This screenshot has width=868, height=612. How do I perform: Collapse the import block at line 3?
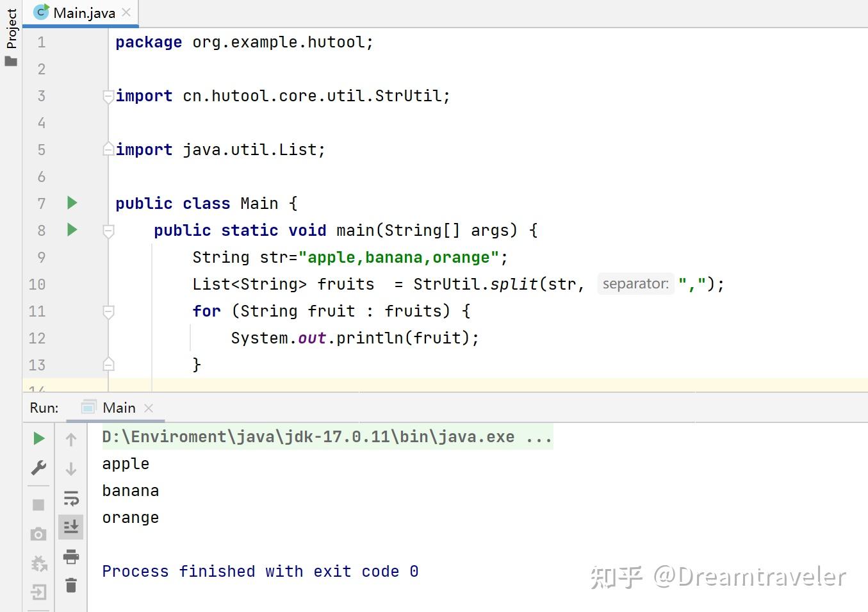108,97
